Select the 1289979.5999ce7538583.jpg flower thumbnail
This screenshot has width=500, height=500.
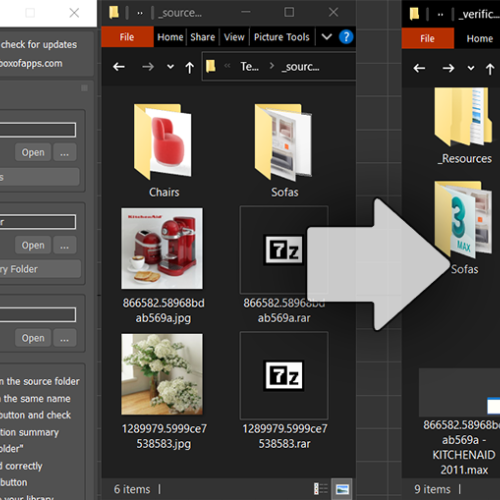pos(162,374)
